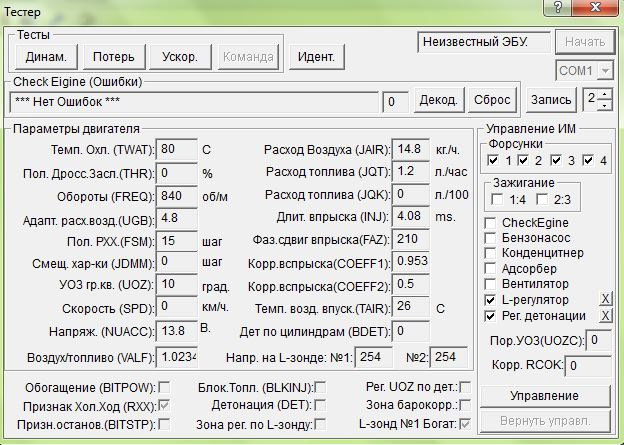Reset errors with Сброс button
Image resolution: width=624 pixels, height=445 pixels.
pyautogui.click(x=492, y=100)
